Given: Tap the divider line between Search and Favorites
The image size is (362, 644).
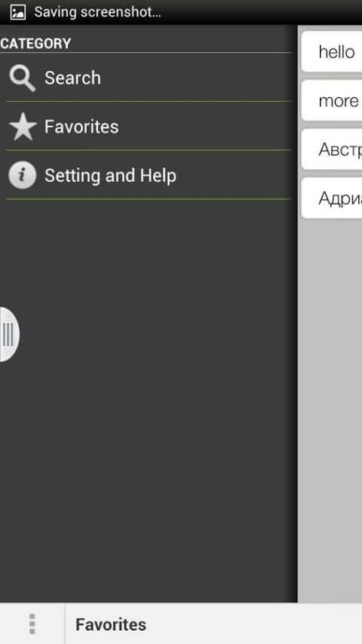Looking at the screenshot, I should [149, 102].
